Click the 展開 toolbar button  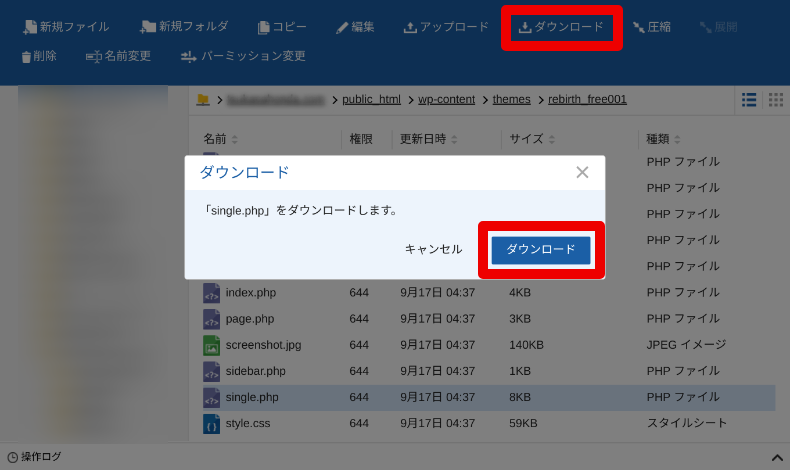tap(718, 27)
